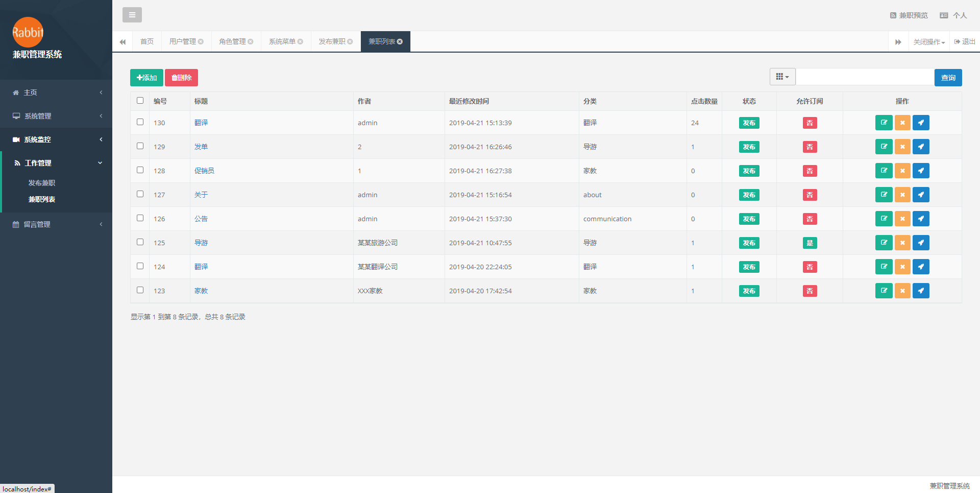980x493 pixels.
Task: Expand the 主页 sidebar menu
Action: [56, 92]
